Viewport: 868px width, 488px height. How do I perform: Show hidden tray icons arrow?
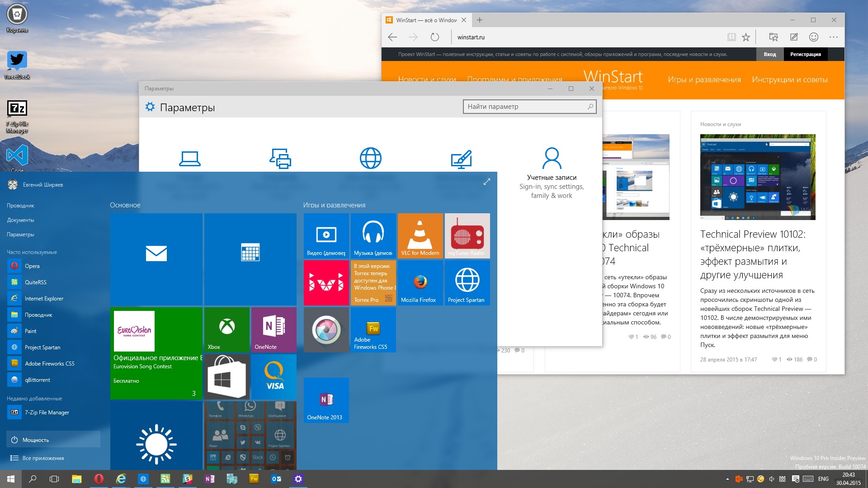click(x=727, y=479)
